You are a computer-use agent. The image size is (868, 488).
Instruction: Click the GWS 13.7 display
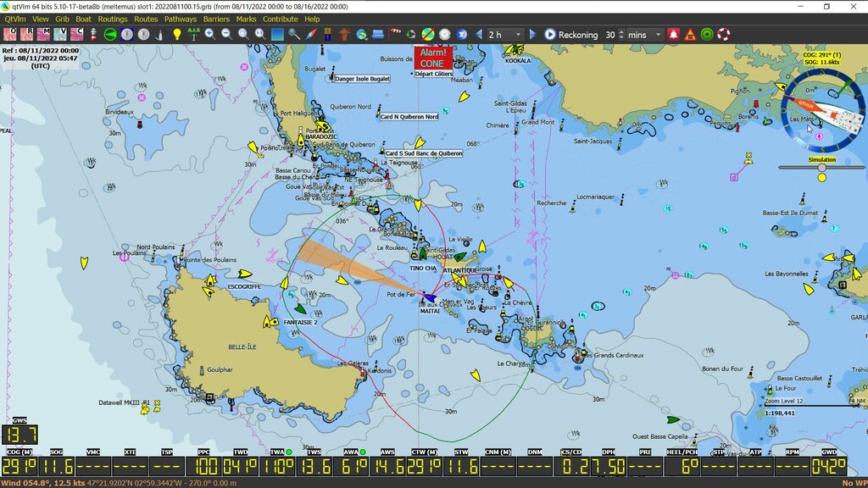pos(20,435)
